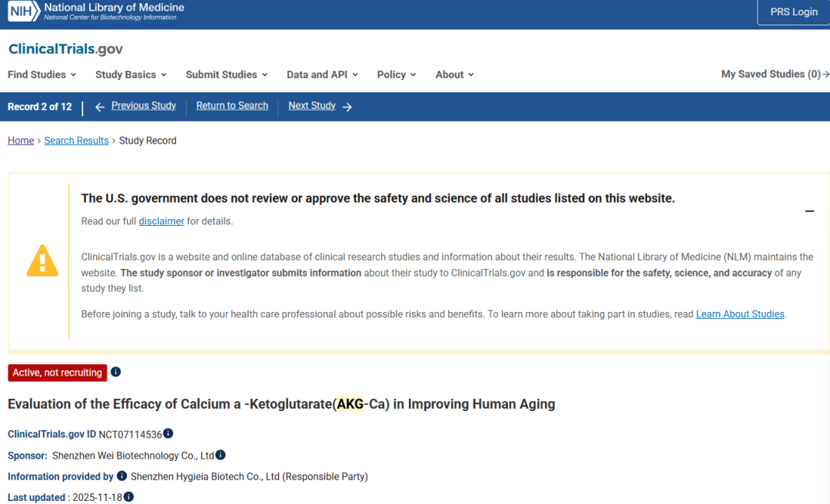Expand the Policy menu

[x=397, y=75]
